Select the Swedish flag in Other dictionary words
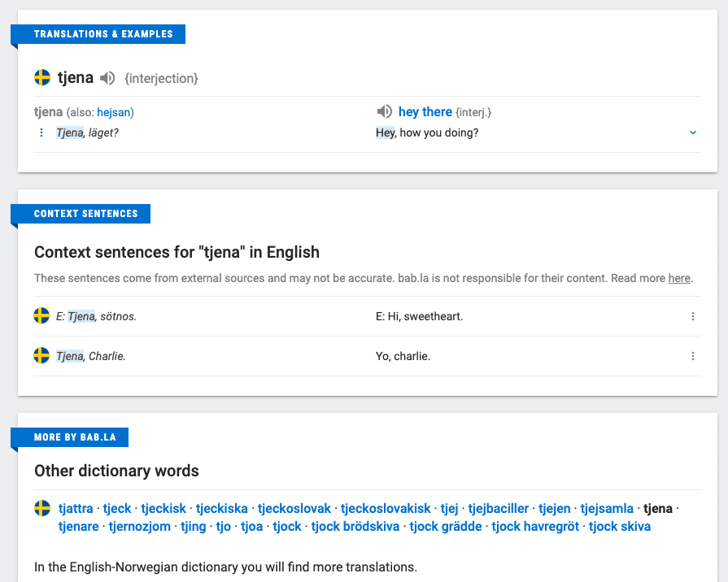The image size is (728, 582). (x=41, y=508)
